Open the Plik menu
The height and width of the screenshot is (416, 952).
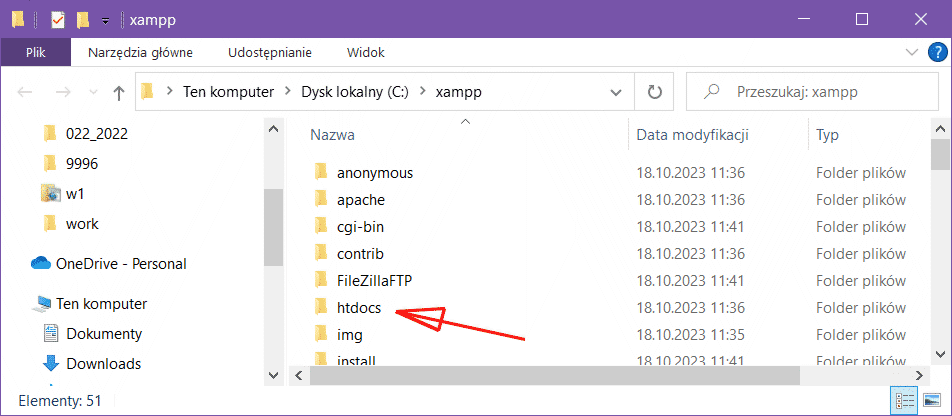(36, 52)
